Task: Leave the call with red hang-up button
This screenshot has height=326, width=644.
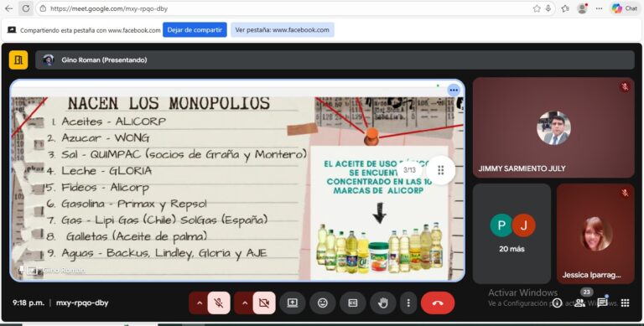Action: (438, 303)
